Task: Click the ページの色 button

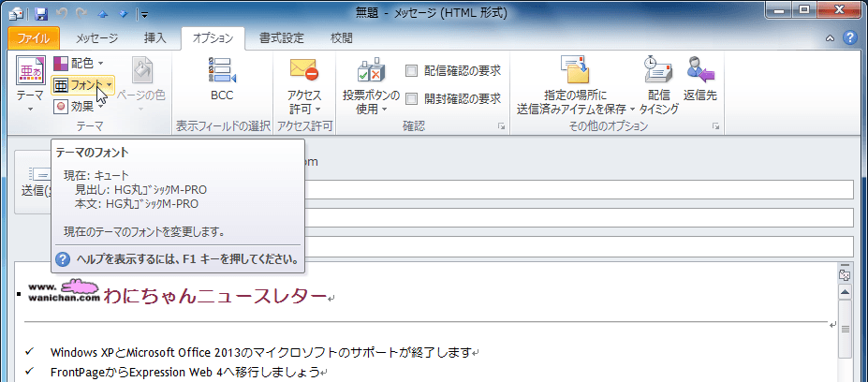Action: point(140,84)
